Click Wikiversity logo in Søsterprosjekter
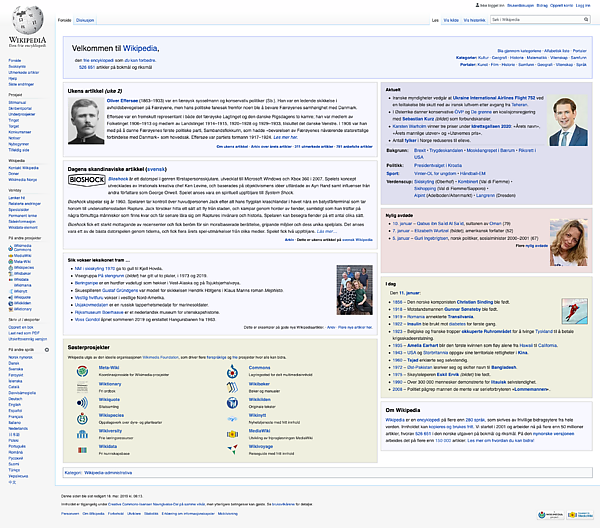The height and width of the screenshot is (528, 600). (82, 434)
